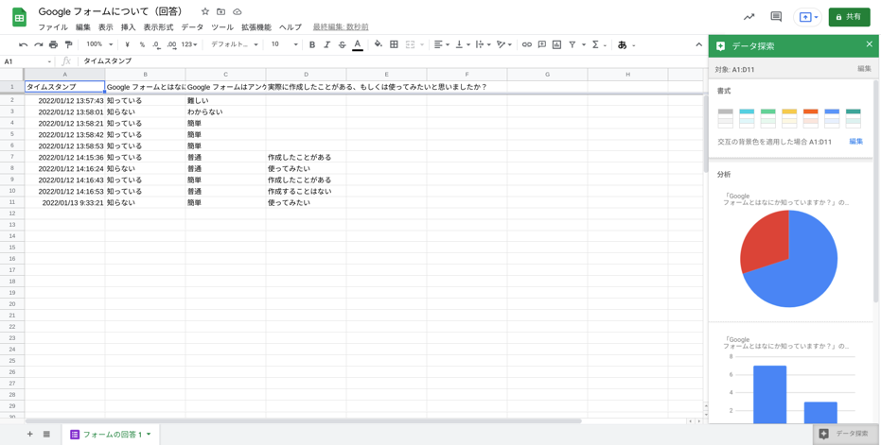Open the text rotation dropdown
This screenshot has height=445, width=881.
click(x=505, y=44)
